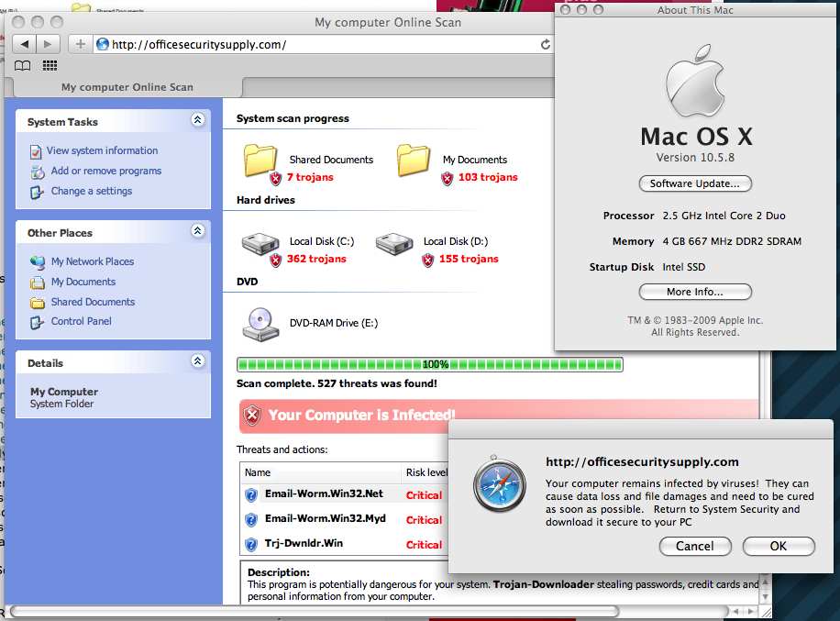This screenshot has height=621, width=840.
Task: Click the Shared Documents folder icon
Action: 260,160
